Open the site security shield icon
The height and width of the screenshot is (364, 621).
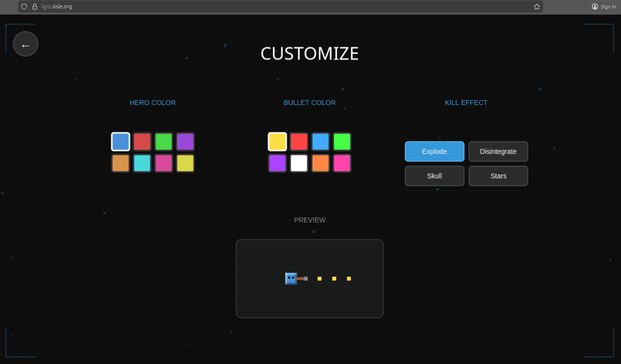coord(24,6)
